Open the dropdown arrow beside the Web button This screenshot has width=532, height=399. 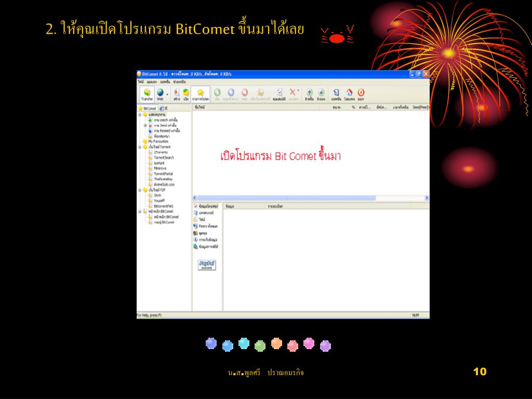[x=167, y=95]
